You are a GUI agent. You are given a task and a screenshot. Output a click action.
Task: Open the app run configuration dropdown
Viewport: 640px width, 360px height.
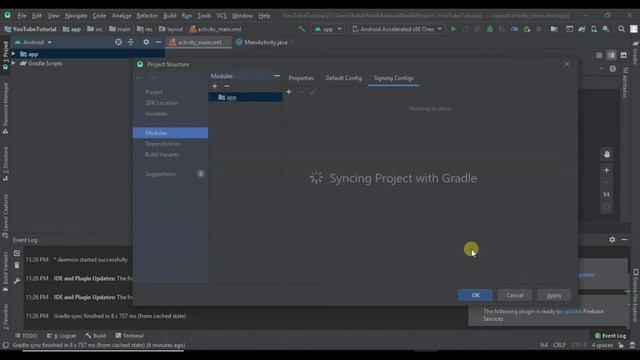pyautogui.click(x=328, y=29)
